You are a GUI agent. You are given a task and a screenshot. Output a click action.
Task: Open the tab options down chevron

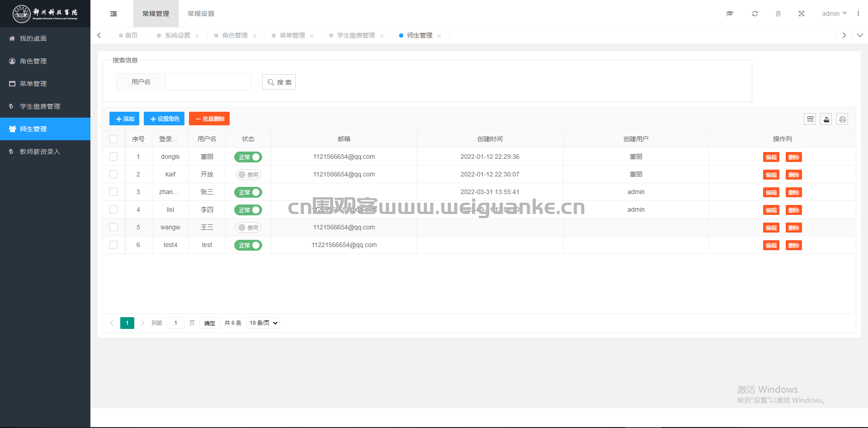pyautogui.click(x=860, y=35)
